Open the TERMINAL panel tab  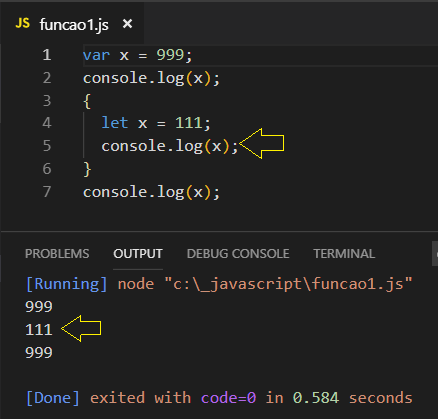tap(344, 254)
